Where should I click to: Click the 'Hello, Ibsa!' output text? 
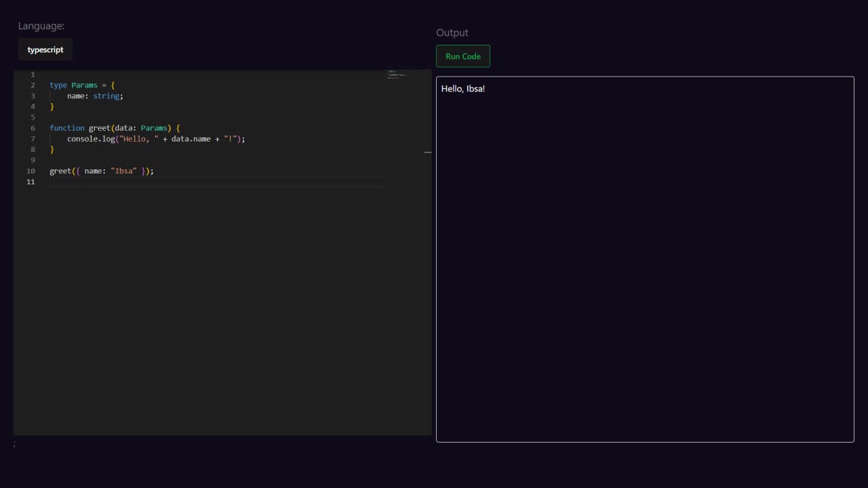[463, 89]
